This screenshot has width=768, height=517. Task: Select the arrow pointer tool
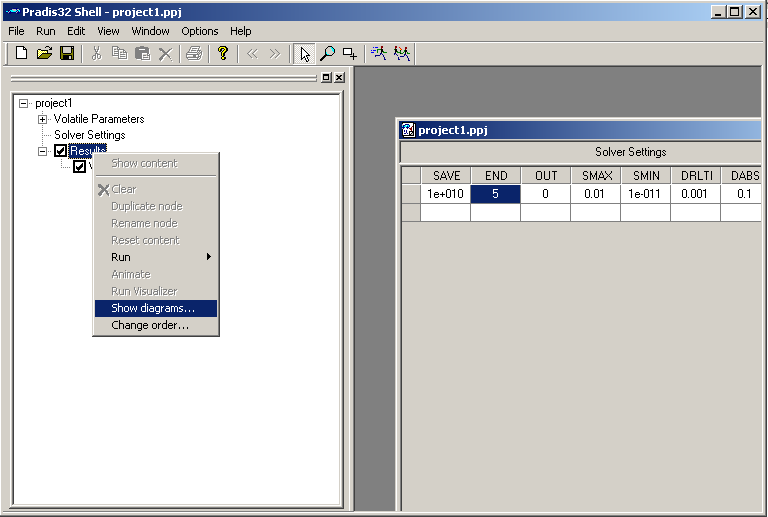tap(305, 53)
